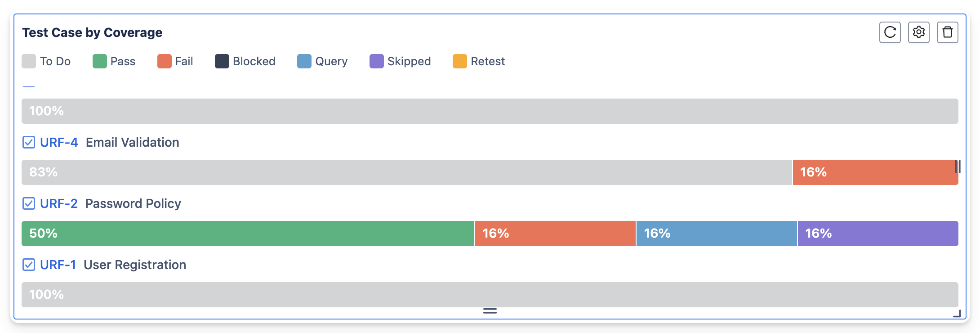The width and height of the screenshot is (980, 333).
Task: Click the Fail legend color swatch
Action: coord(164,61)
